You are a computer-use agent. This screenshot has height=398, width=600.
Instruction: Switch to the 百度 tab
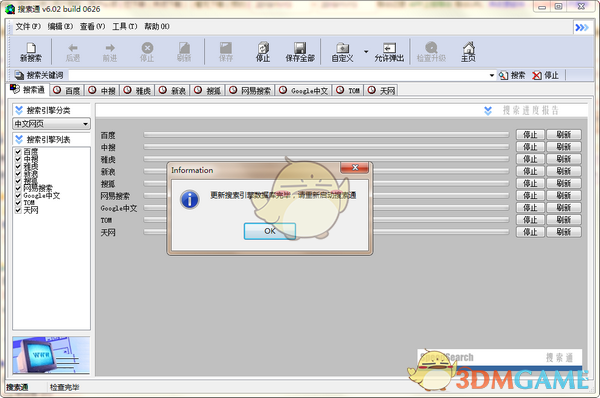pyautogui.click(x=67, y=90)
